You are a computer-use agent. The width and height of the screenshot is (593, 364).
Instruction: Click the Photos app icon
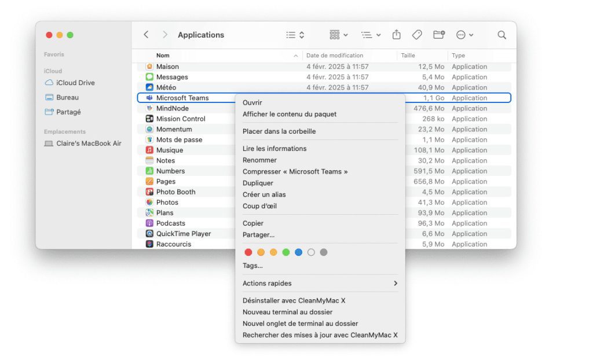(x=149, y=202)
